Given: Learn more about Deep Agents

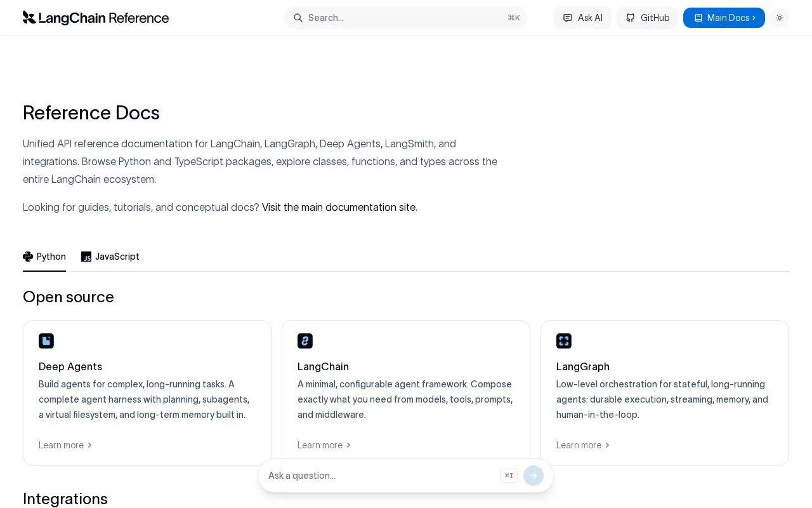Looking at the screenshot, I should tap(65, 445).
